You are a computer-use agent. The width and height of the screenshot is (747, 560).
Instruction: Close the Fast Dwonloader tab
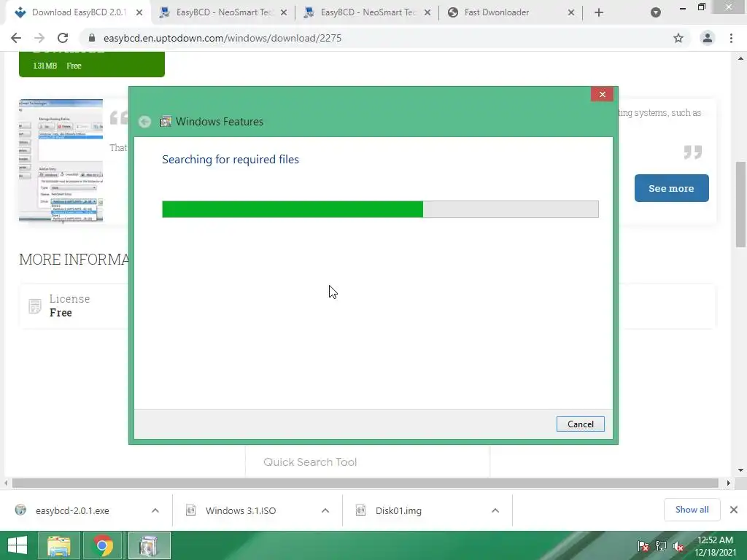pyautogui.click(x=571, y=13)
